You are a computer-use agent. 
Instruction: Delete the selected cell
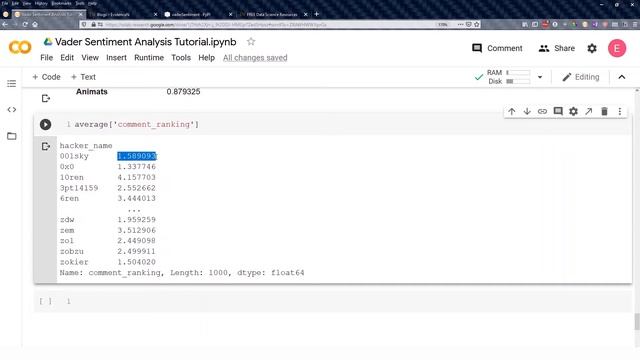604,111
